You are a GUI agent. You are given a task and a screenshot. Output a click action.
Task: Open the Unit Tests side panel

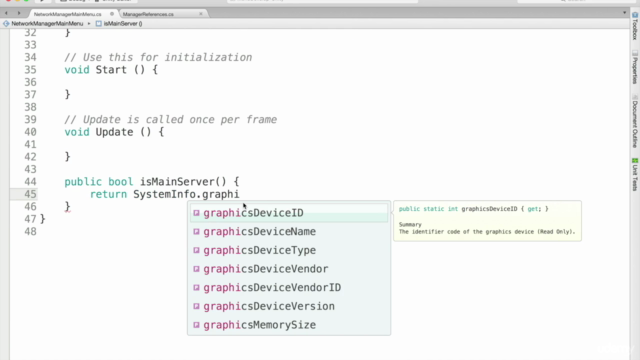click(635, 174)
